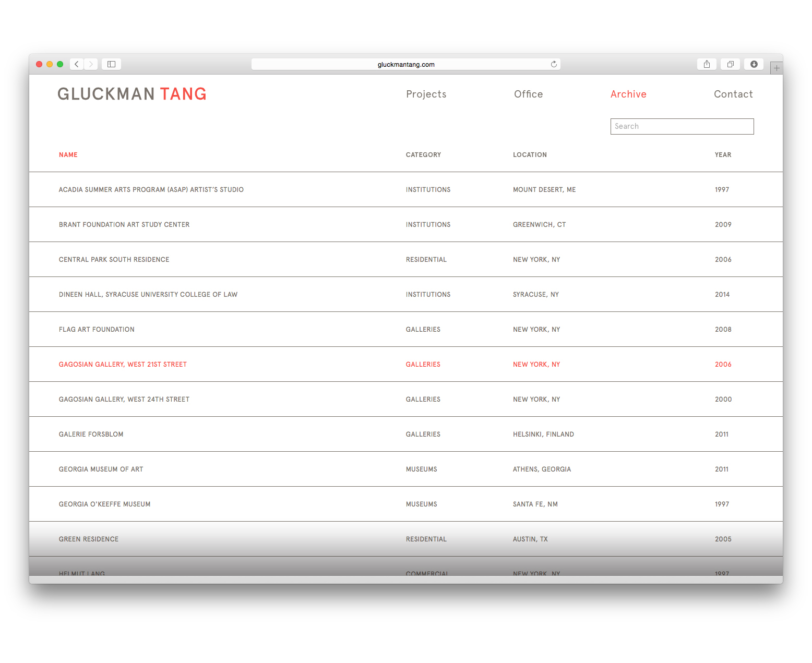Go back with the browser back arrow

pyautogui.click(x=77, y=64)
